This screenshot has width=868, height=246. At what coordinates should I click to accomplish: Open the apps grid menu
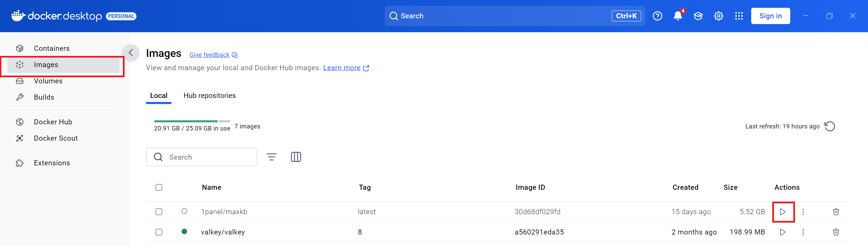[x=739, y=16]
